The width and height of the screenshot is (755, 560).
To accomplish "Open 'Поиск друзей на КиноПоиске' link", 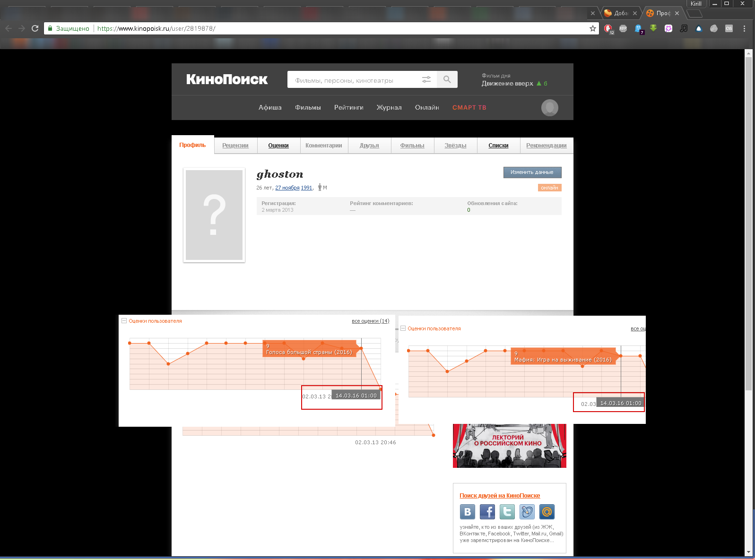I will click(x=500, y=496).
